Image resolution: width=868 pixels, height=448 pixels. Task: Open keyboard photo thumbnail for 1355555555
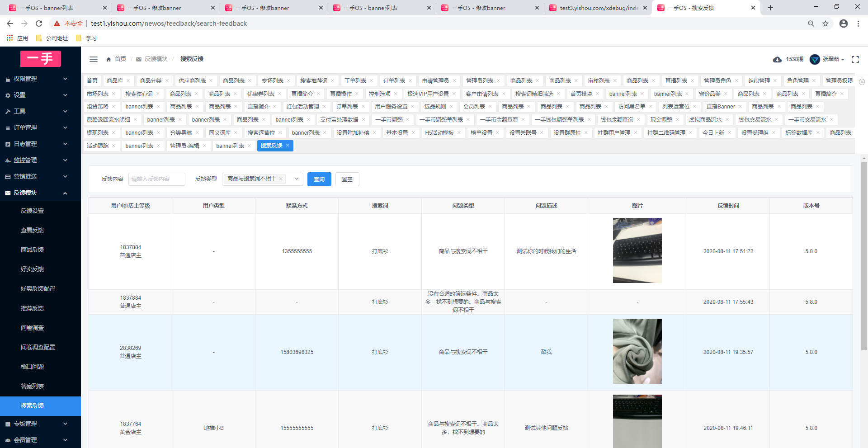coord(637,250)
